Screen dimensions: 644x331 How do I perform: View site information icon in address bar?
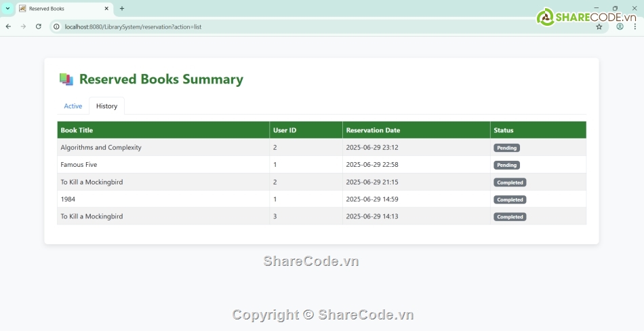coord(57,26)
